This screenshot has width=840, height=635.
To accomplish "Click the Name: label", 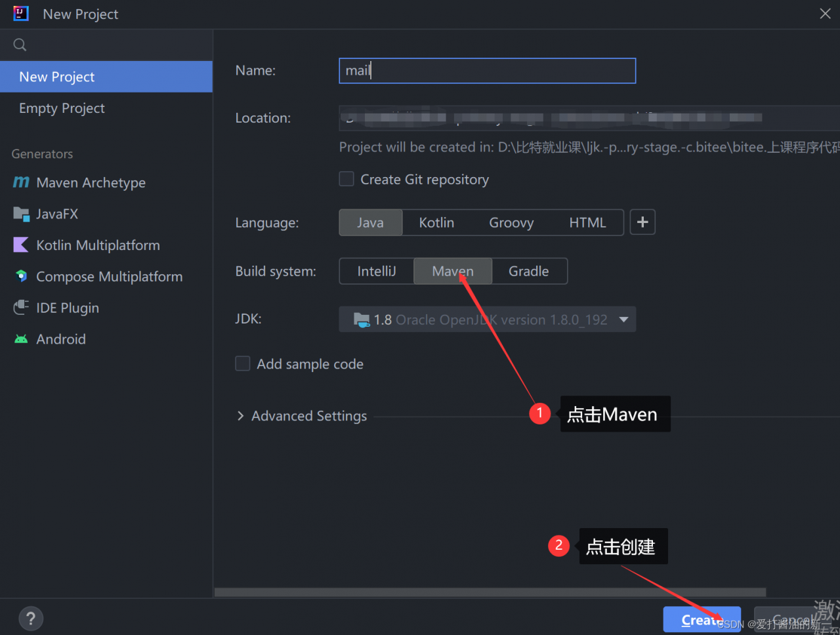I will pos(255,70).
